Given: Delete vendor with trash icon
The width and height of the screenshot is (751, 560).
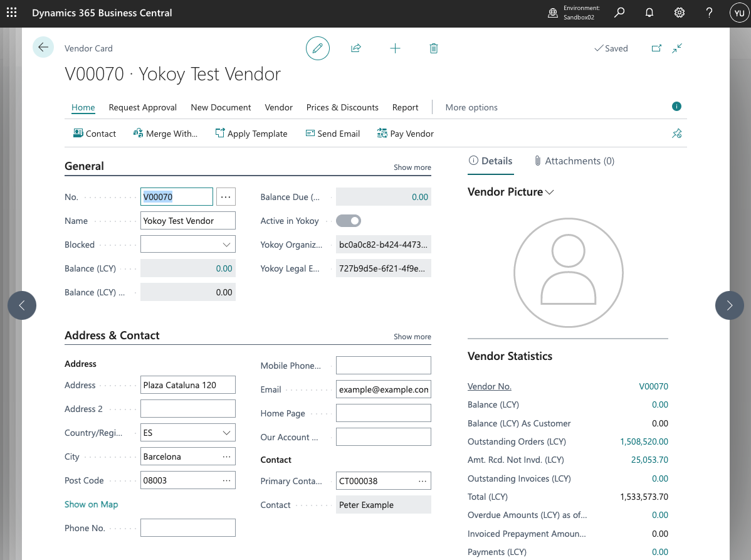Looking at the screenshot, I should pyautogui.click(x=433, y=48).
